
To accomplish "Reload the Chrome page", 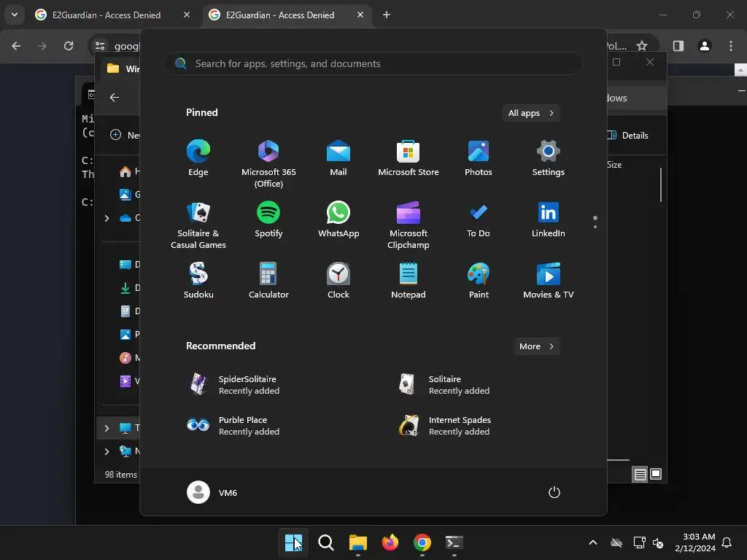I will click(69, 46).
